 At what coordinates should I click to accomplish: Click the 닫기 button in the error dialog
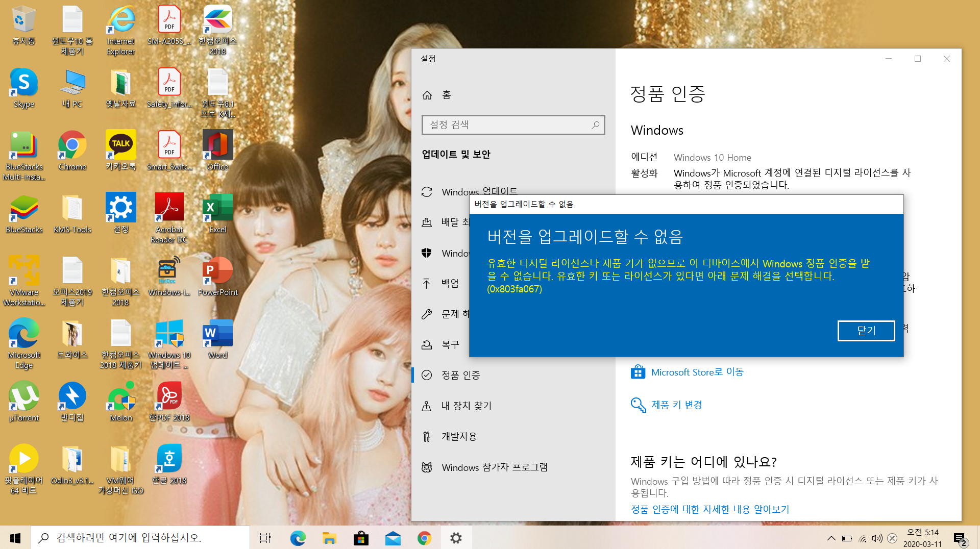866,331
